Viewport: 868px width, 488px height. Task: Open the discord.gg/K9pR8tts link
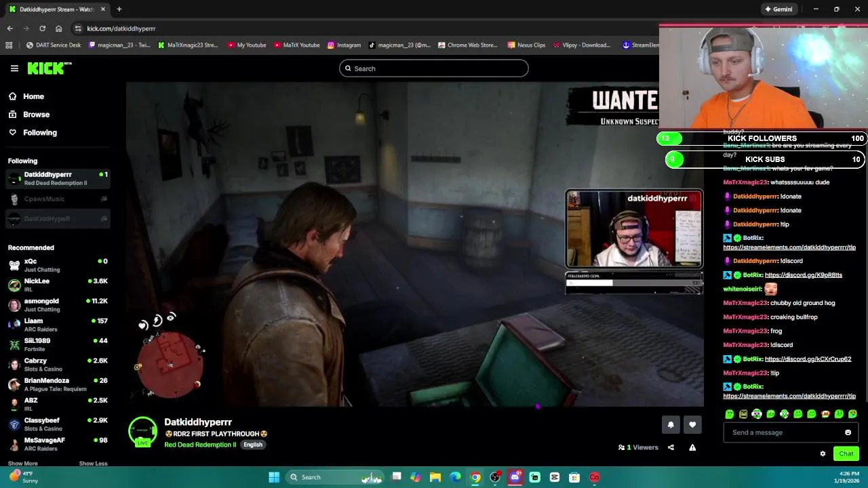tap(804, 275)
